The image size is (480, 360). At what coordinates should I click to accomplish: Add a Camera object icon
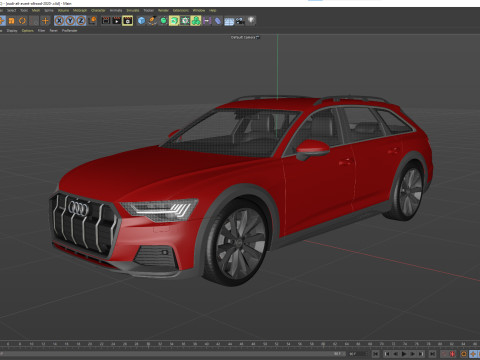(x=240, y=21)
